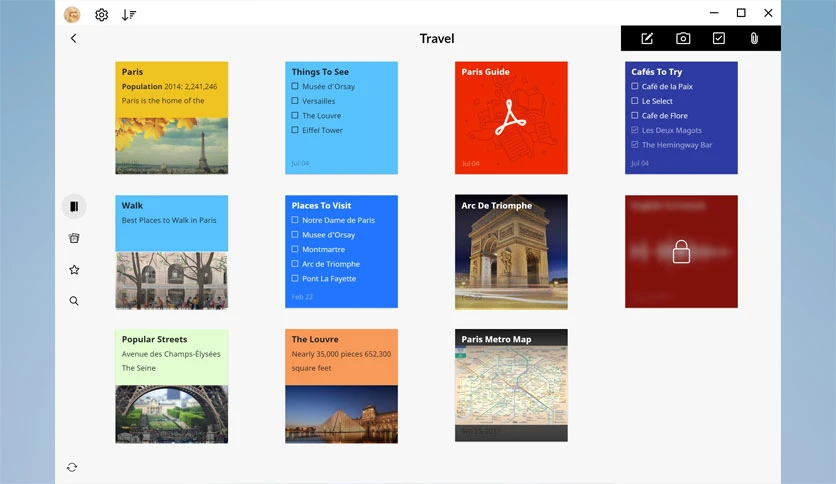
Task: Attach a file with paperclip icon
Action: click(754, 38)
